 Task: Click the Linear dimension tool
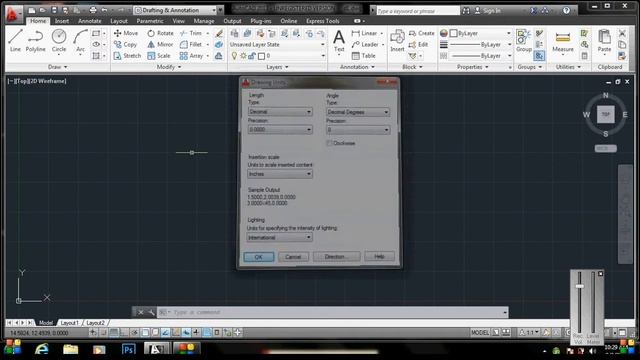tap(364, 33)
